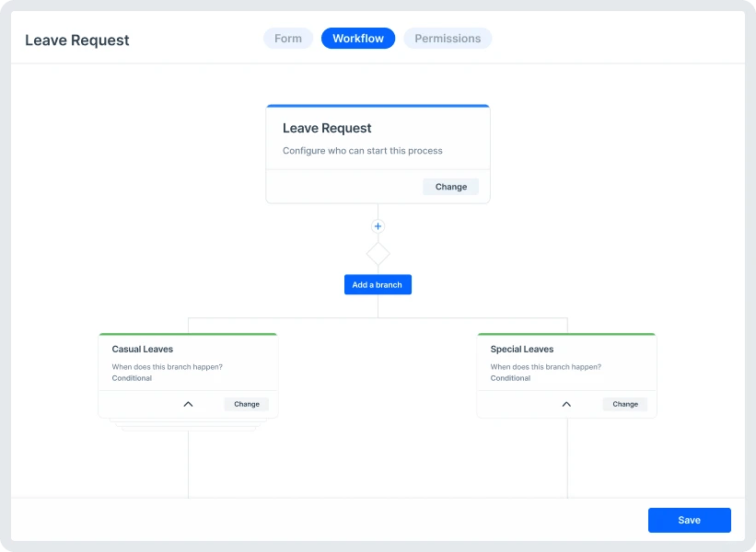Switch to the Form tab
Image resolution: width=756 pixels, height=552 pixels.
pos(288,39)
